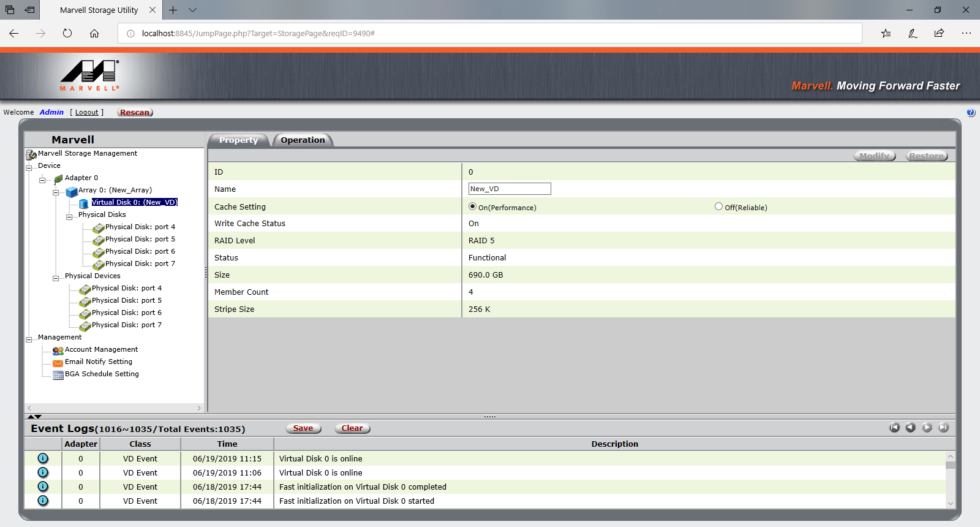Collapse the Physical Disks tree node
Viewport: 980px width, 527px height.
(x=69, y=217)
